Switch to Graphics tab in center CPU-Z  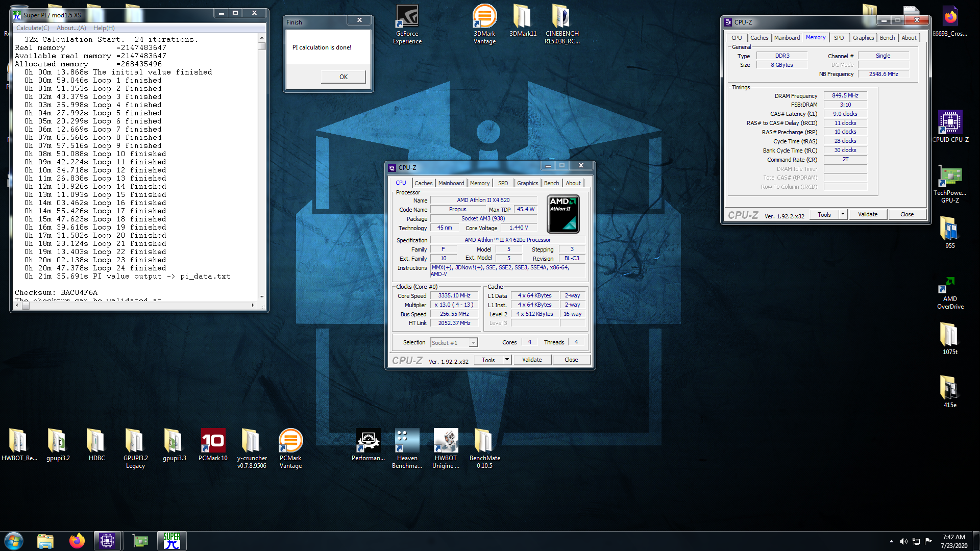527,183
